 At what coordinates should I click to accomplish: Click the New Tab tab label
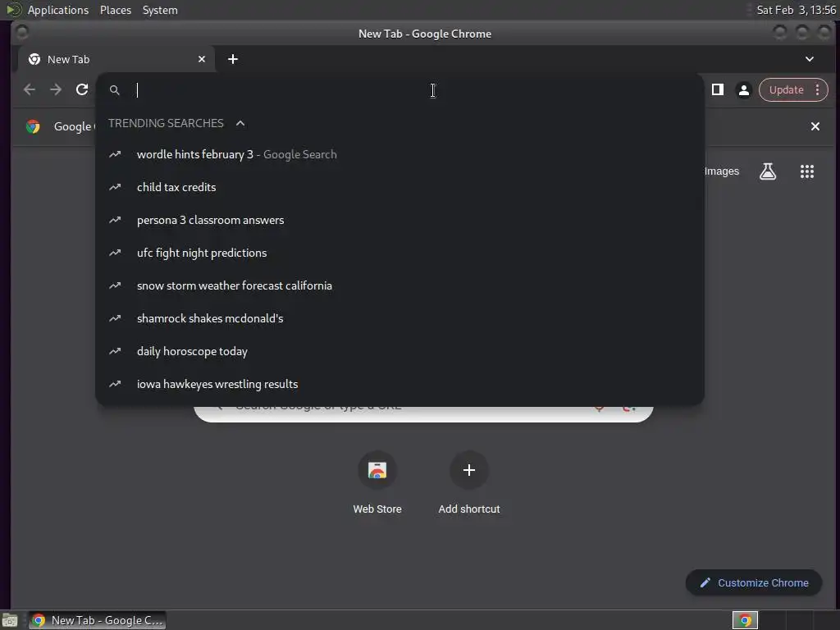[x=69, y=59]
